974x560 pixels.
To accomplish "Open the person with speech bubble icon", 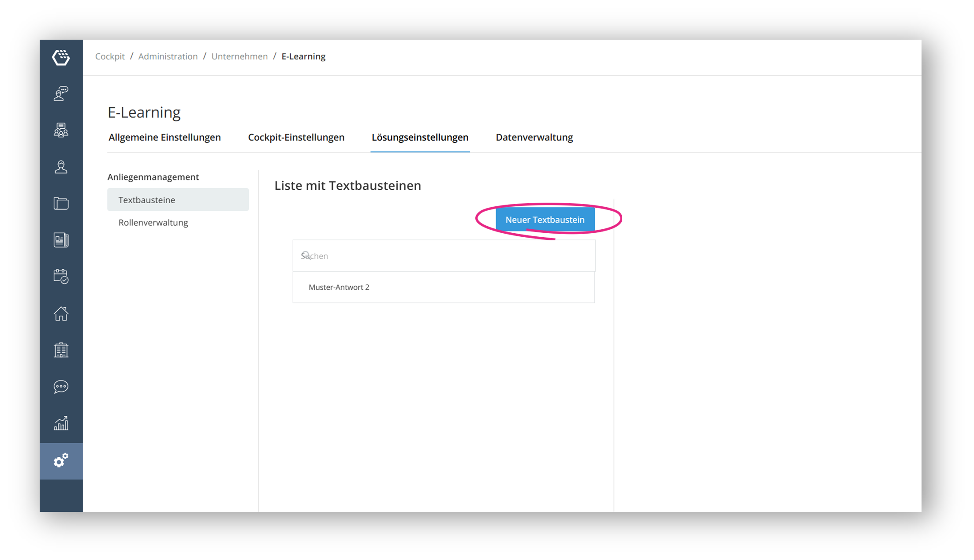I will tap(61, 93).
